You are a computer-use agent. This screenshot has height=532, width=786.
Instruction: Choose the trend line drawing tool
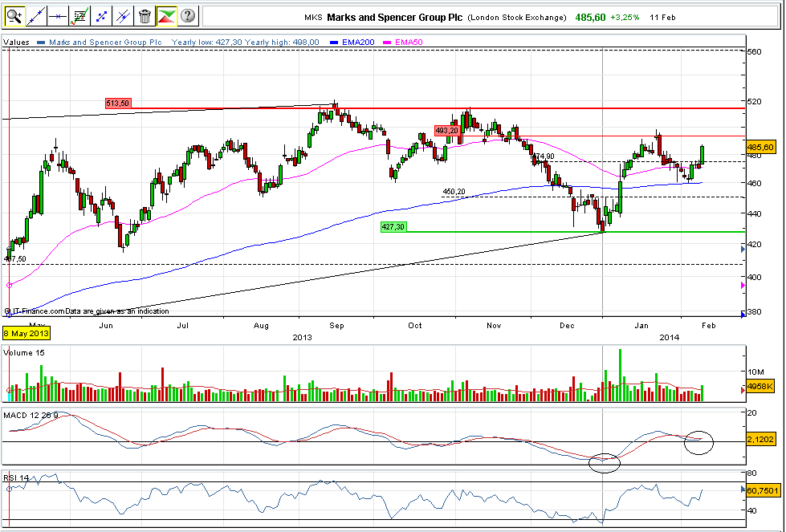(35, 17)
